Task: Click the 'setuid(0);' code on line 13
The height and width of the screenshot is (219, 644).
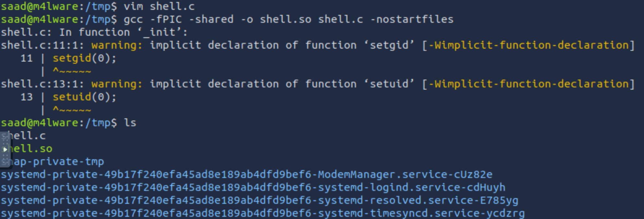Action: point(85,97)
